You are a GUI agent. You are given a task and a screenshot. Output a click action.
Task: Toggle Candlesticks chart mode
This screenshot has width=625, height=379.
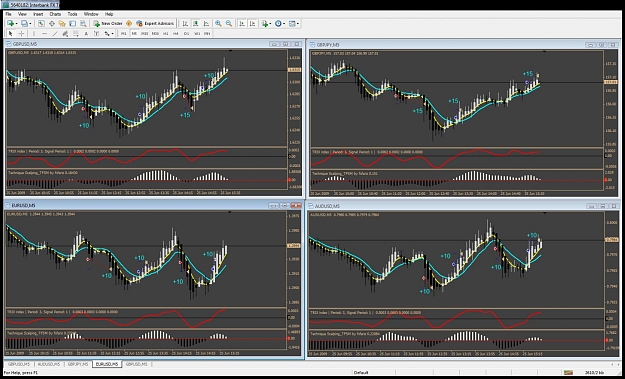click(196, 24)
